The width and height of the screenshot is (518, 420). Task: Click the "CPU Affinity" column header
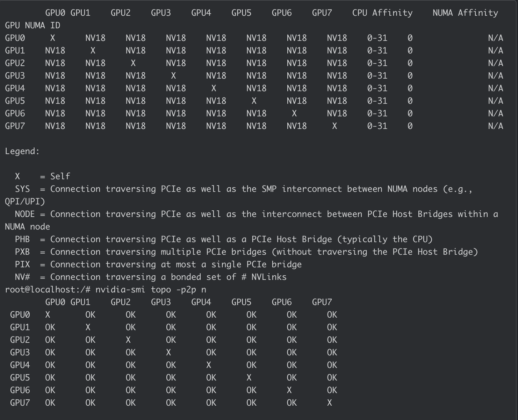pyautogui.click(x=382, y=13)
